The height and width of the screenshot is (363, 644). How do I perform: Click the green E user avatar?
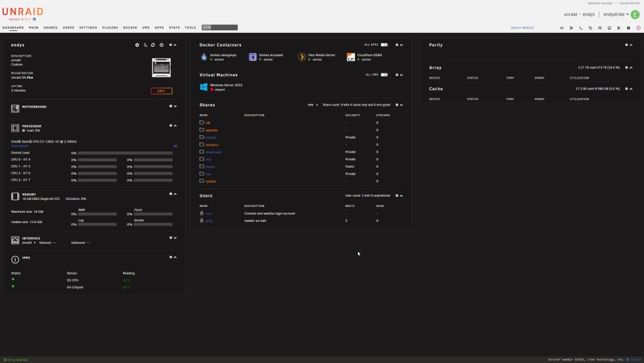coord(635,14)
